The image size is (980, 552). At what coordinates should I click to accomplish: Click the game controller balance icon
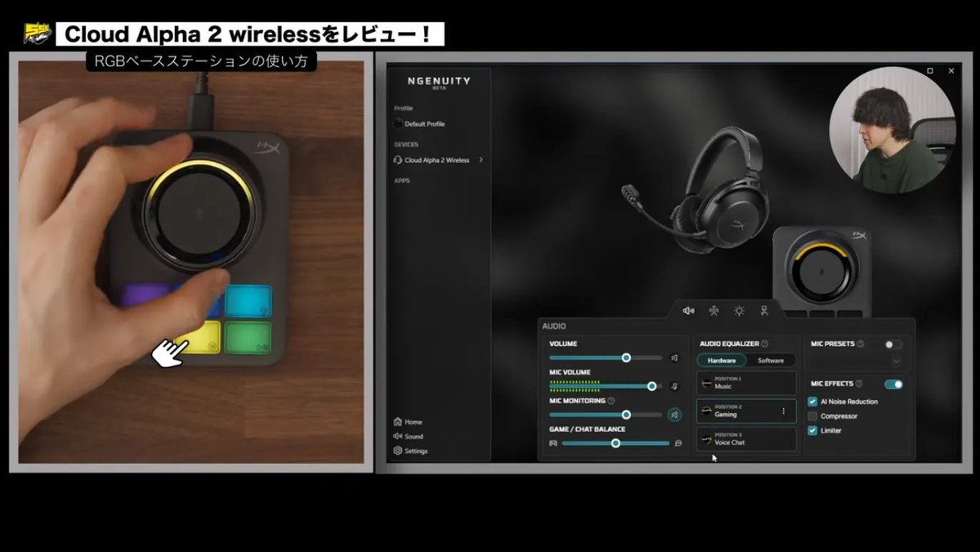[x=553, y=443]
